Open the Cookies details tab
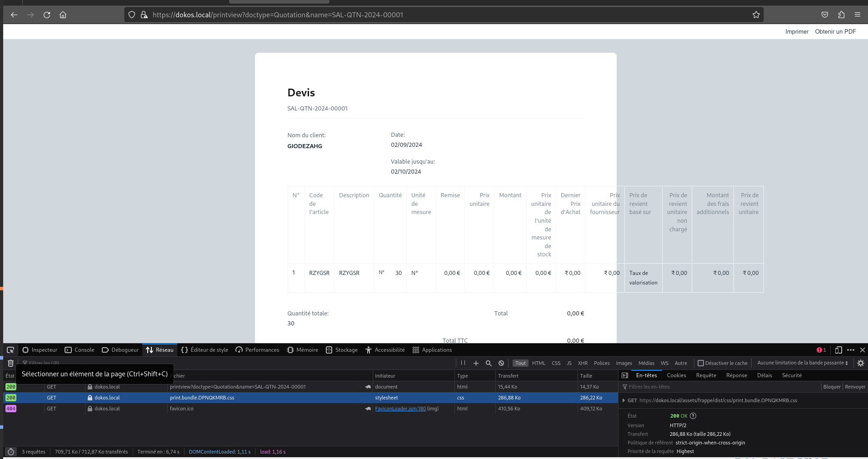This screenshot has width=868, height=459. coord(676,375)
